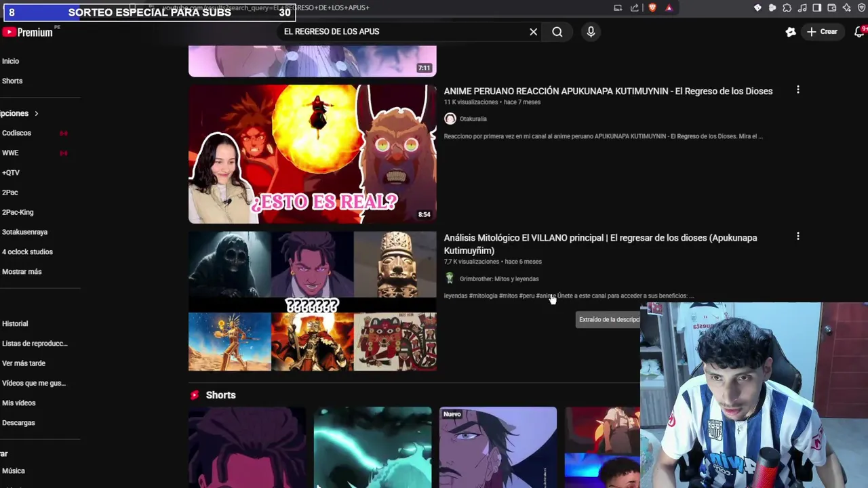Toggle the browser sidebar panel icon
Viewport: 868px width, 488px height.
817,8
